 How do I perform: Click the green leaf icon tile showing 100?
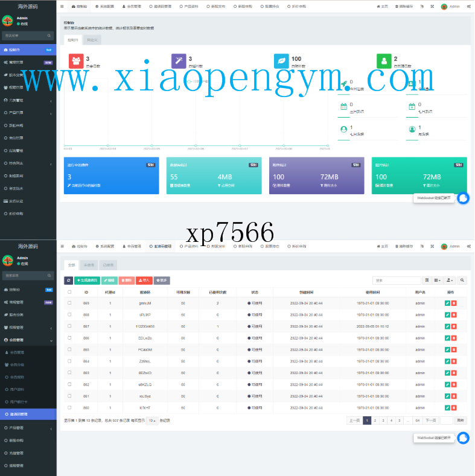281,61
